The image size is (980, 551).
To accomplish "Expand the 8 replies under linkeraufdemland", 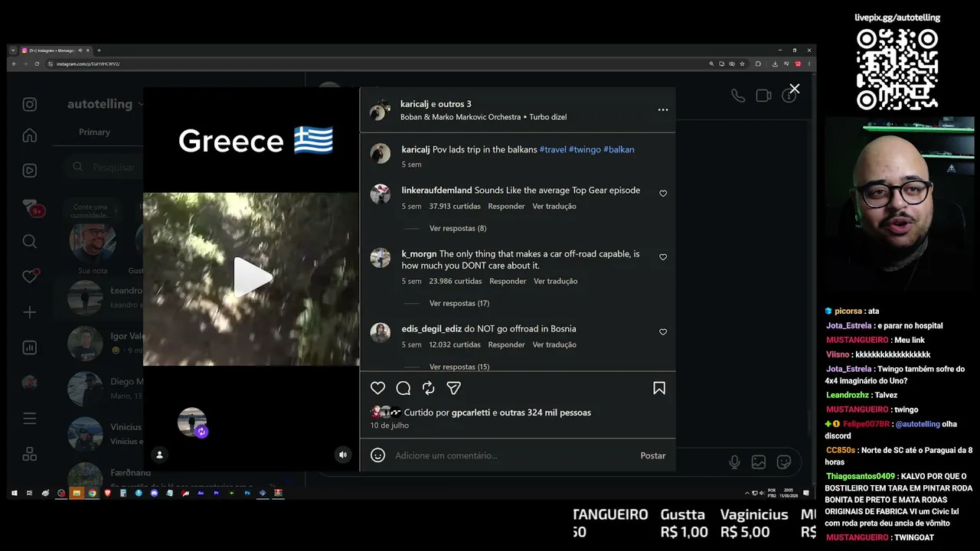I will click(458, 228).
